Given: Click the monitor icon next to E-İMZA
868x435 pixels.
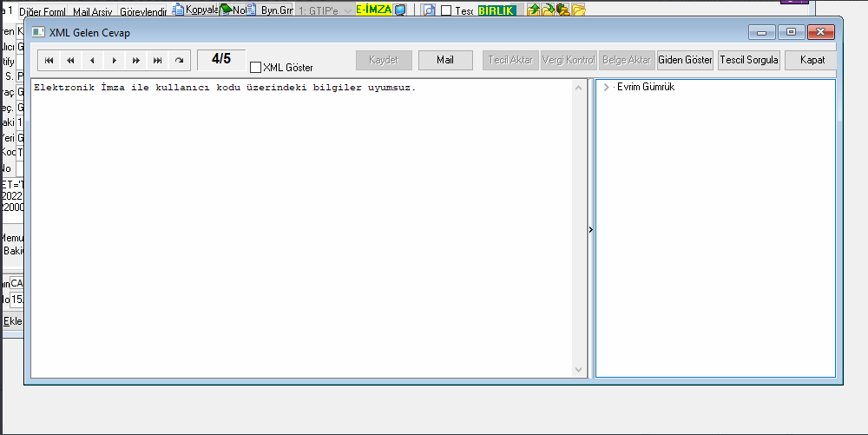Looking at the screenshot, I should [x=400, y=10].
